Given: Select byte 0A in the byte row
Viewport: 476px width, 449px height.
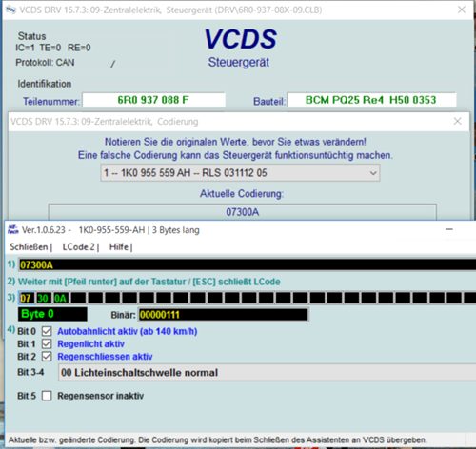Looking at the screenshot, I should tap(60, 299).
